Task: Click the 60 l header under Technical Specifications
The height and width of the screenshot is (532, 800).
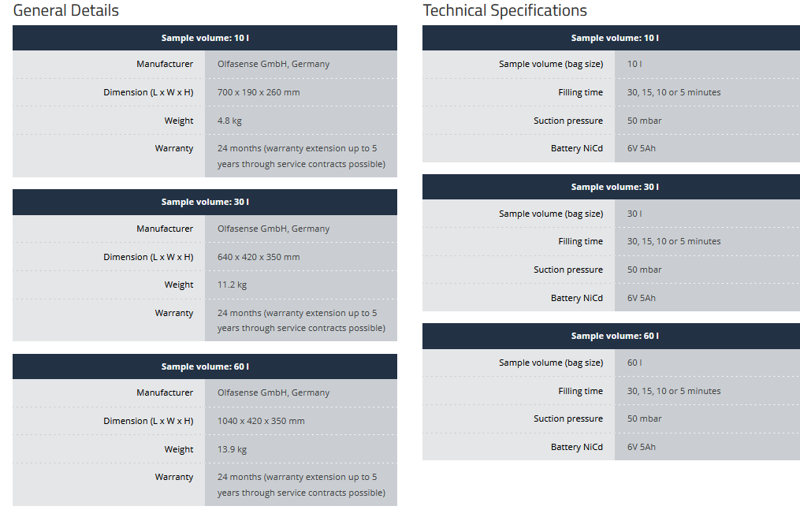Action: pyautogui.click(x=615, y=336)
